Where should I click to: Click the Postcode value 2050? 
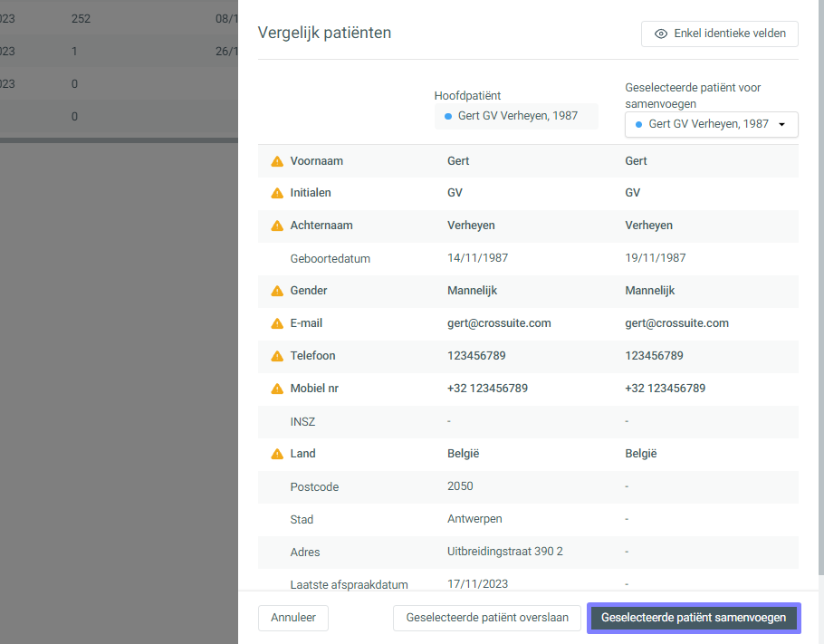click(460, 485)
